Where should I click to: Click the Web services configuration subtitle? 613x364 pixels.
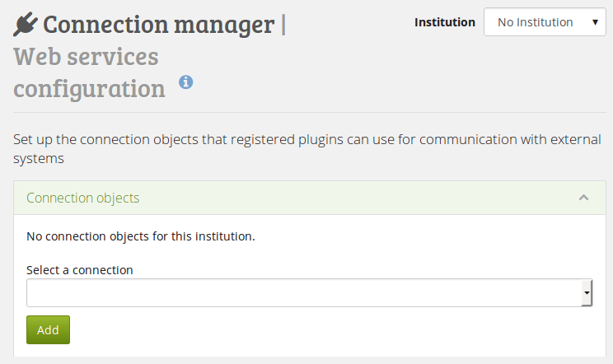(x=89, y=72)
